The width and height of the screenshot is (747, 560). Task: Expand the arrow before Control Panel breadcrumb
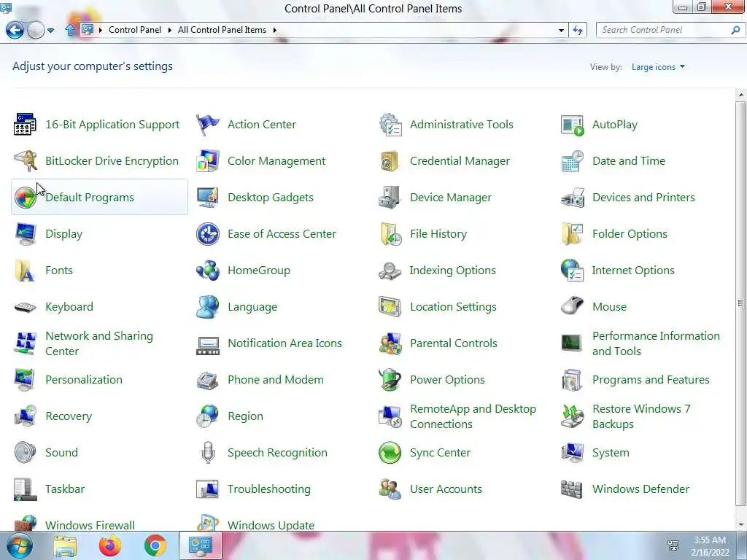point(101,30)
